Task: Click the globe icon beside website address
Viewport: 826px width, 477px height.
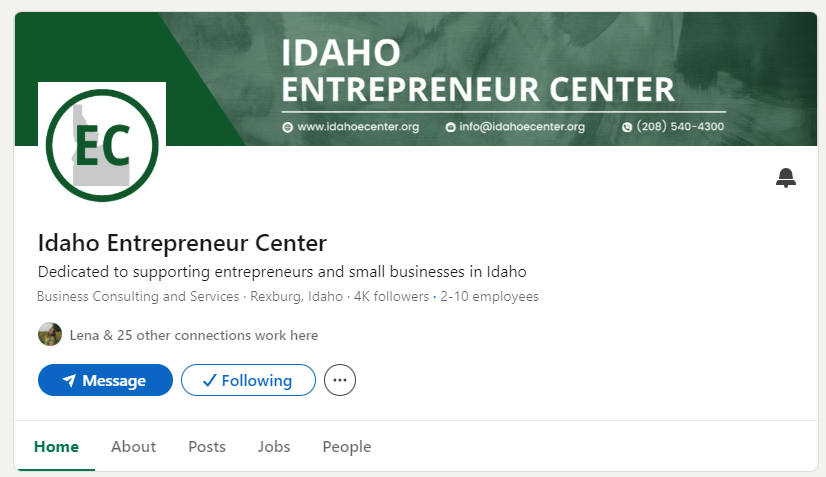Action: click(x=287, y=127)
